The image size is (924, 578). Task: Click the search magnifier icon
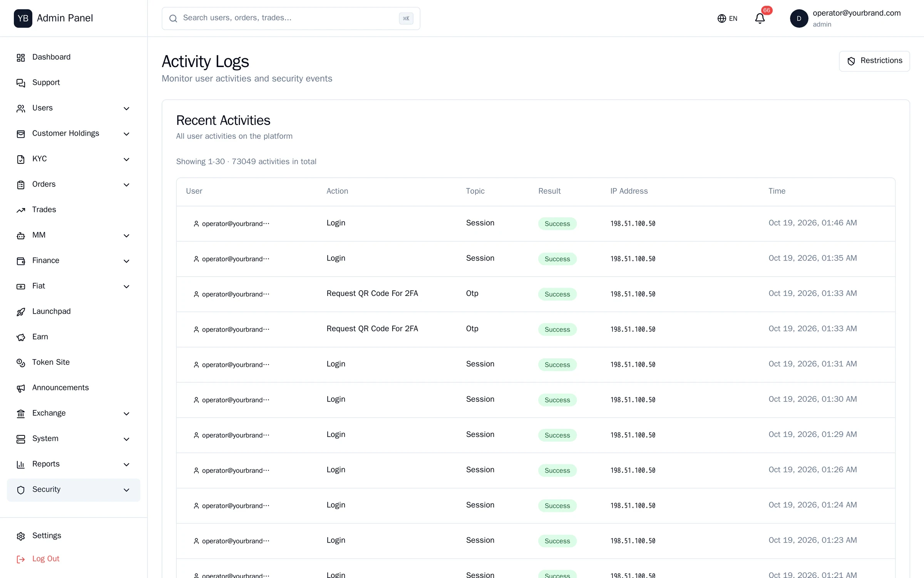point(173,18)
